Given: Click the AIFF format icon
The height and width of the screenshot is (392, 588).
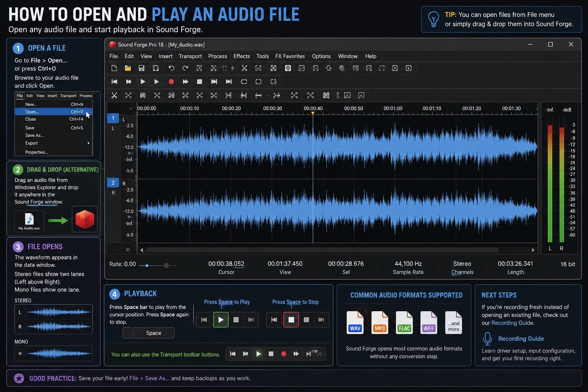Looking at the screenshot, I should (x=429, y=322).
